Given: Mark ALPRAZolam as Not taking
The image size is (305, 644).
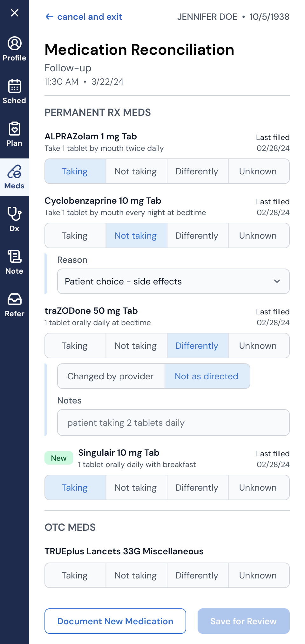Looking at the screenshot, I should 136,171.
